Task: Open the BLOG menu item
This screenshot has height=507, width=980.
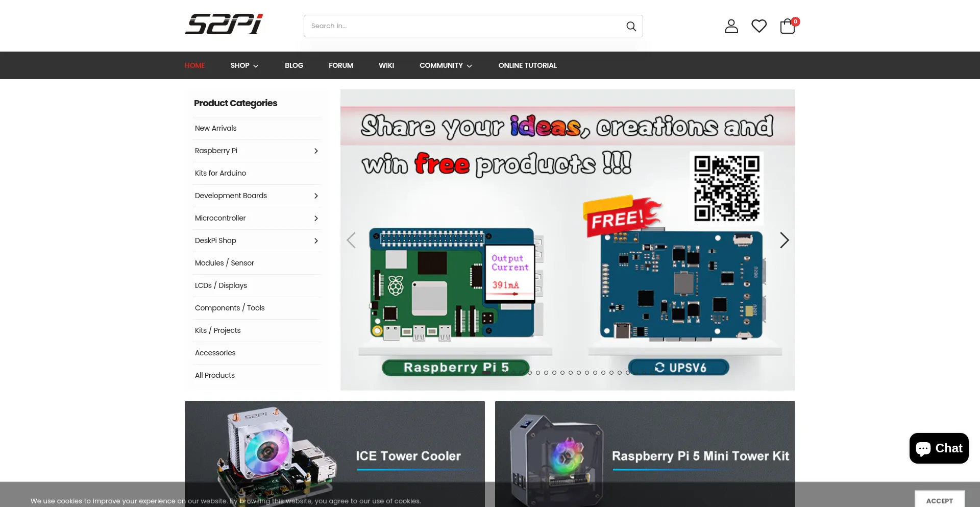Action: pos(294,65)
